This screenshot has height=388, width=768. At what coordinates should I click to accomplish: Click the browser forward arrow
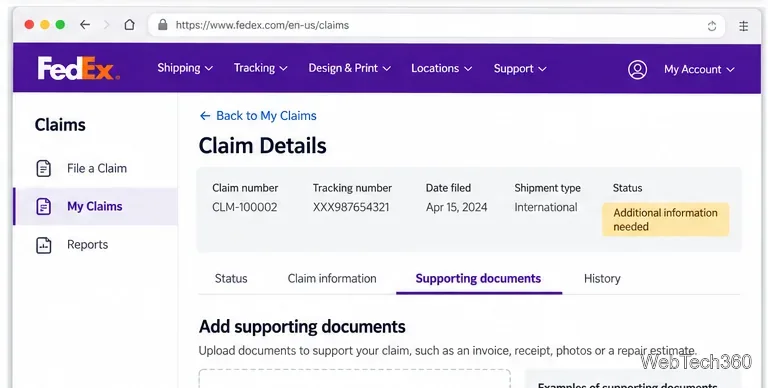click(106, 25)
